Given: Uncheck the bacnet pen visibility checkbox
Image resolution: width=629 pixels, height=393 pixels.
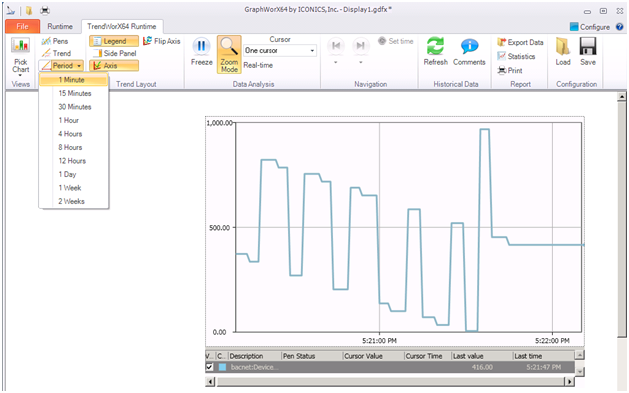Looking at the screenshot, I should (x=209, y=367).
